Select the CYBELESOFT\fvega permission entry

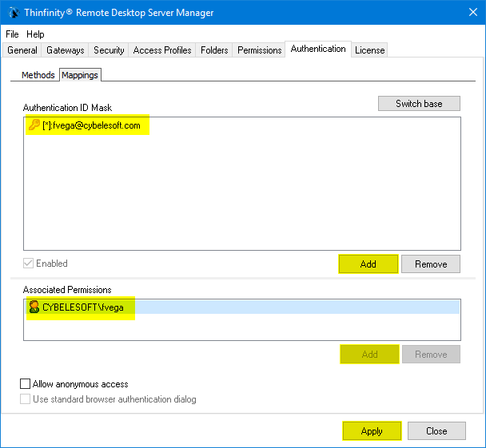pos(242,307)
